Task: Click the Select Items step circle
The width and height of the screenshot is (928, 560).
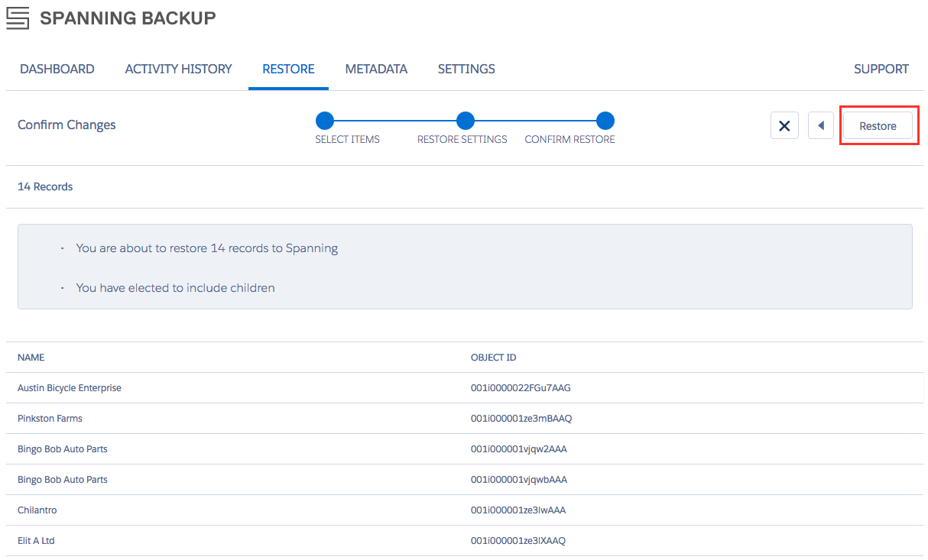Action: click(325, 121)
